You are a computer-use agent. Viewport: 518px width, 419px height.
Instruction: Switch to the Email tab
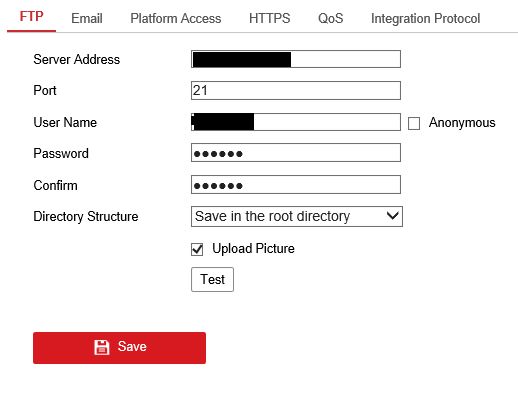(87, 18)
